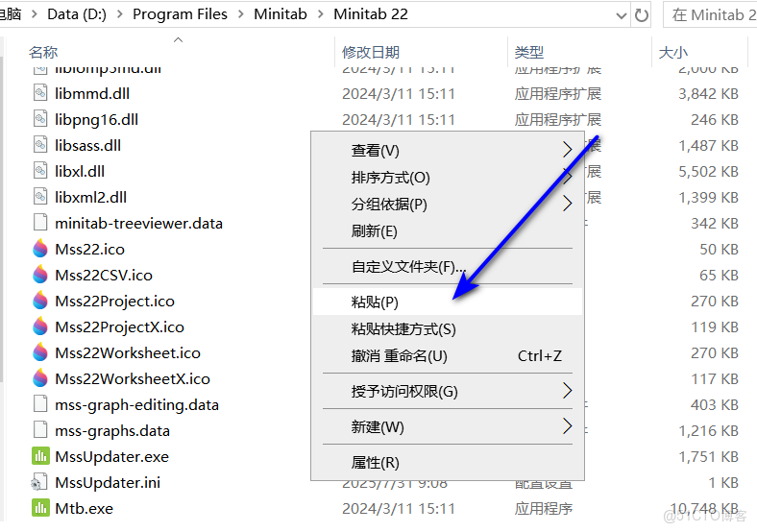Click the libmmd.dll file icon
Image resolution: width=757 pixels, height=532 pixels.
point(40,93)
